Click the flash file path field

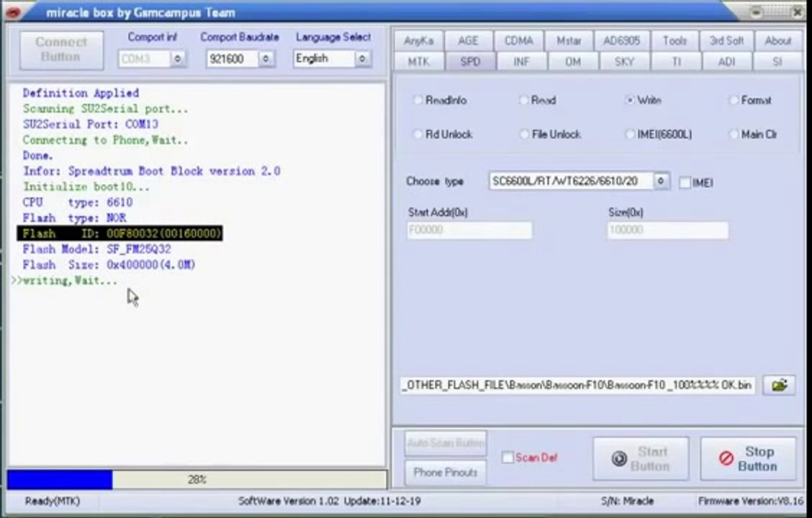[x=577, y=386]
